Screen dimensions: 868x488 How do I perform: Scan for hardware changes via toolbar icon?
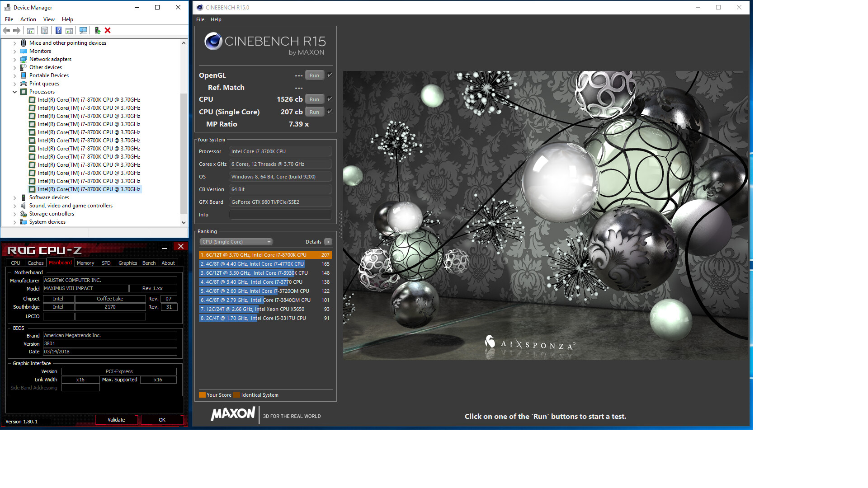coord(83,30)
